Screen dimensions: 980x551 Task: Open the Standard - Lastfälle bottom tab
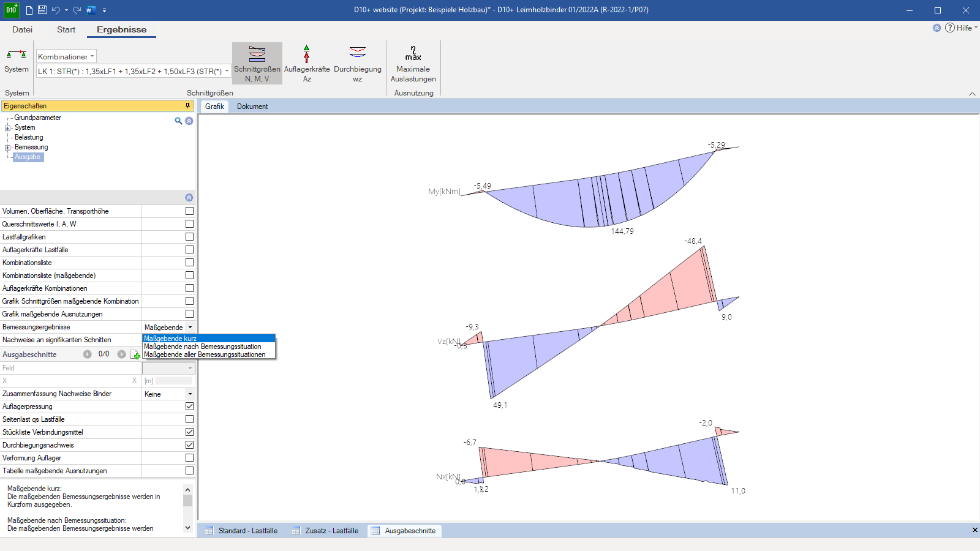[241, 531]
